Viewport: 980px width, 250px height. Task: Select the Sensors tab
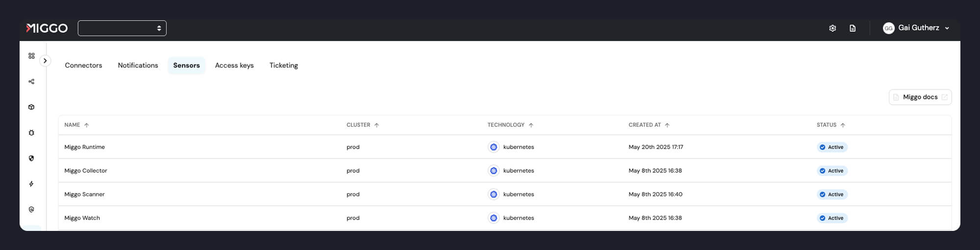coord(186,65)
